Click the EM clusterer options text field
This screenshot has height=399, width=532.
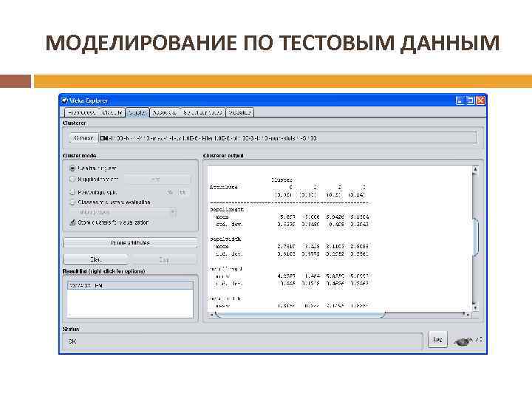click(288, 138)
